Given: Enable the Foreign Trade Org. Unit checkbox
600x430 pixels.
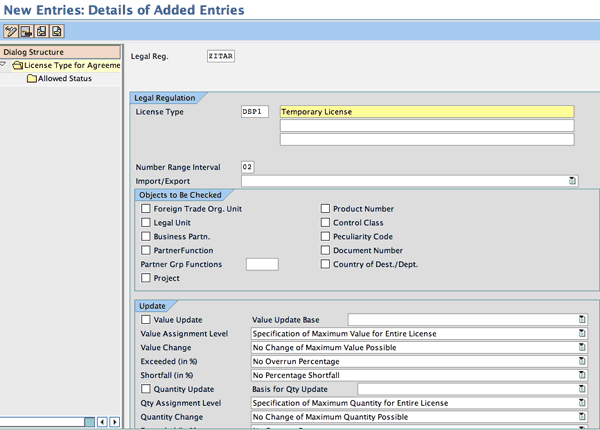Looking at the screenshot, I should point(146,209).
